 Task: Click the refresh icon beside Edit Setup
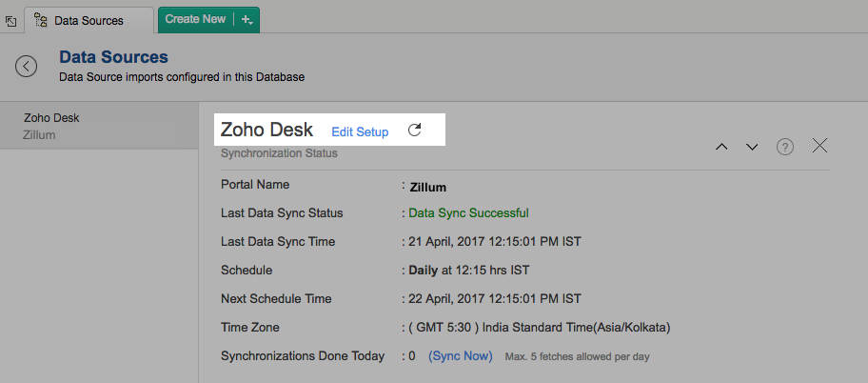tap(414, 131)
